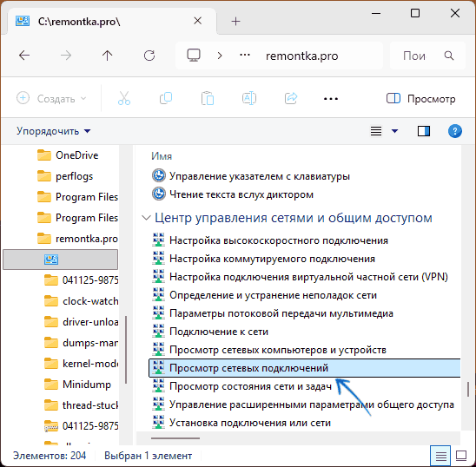Select Определение и устранение неполадок сети
The height and width of the screenshot is (467, 476).
(264, 295)
